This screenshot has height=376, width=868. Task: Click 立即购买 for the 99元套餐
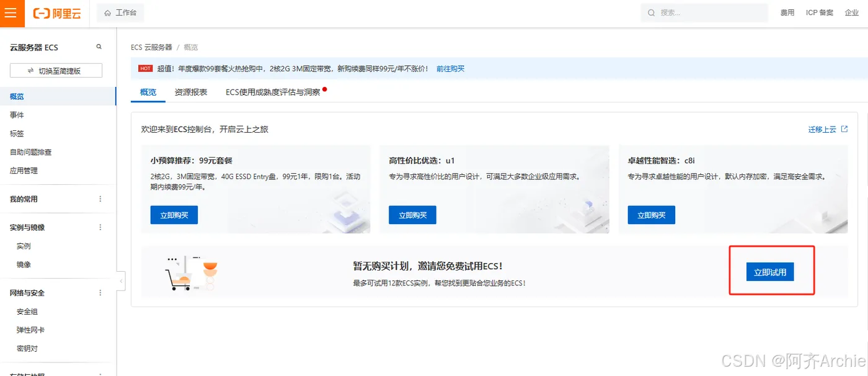pos(174,215)
